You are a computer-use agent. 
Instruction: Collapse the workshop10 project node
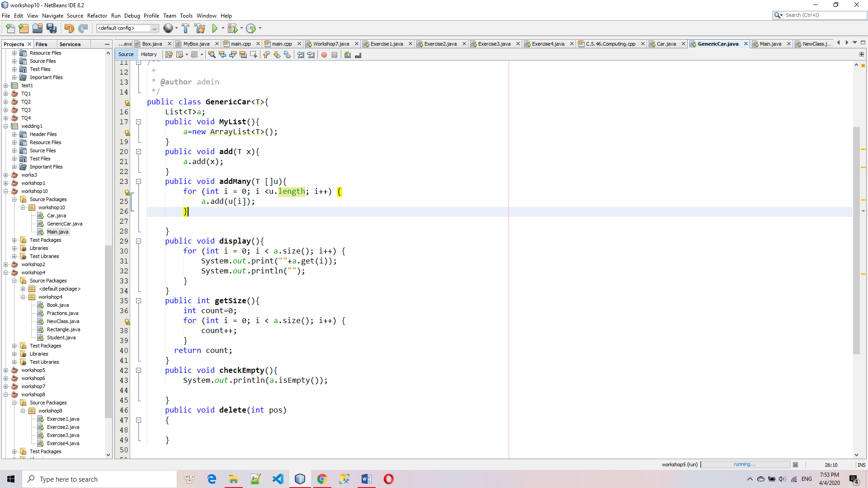6,191
